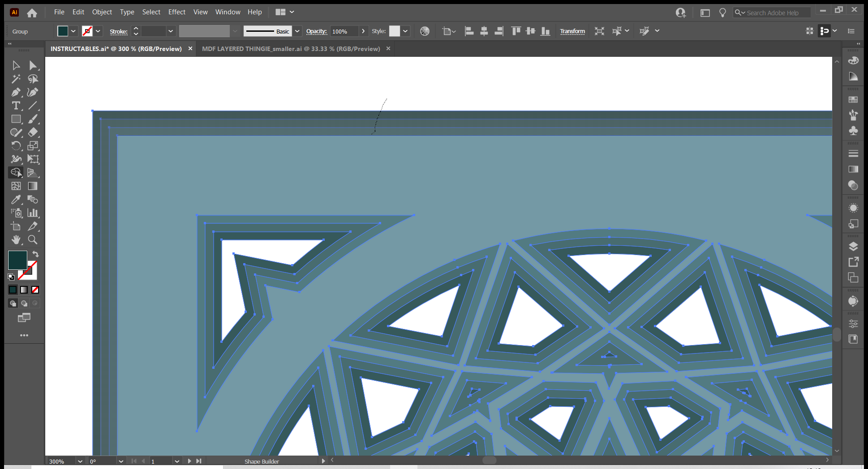Screen dimensions: 868x469
Task: Reset default fill and stroke
Action: [x=11, y=277]
